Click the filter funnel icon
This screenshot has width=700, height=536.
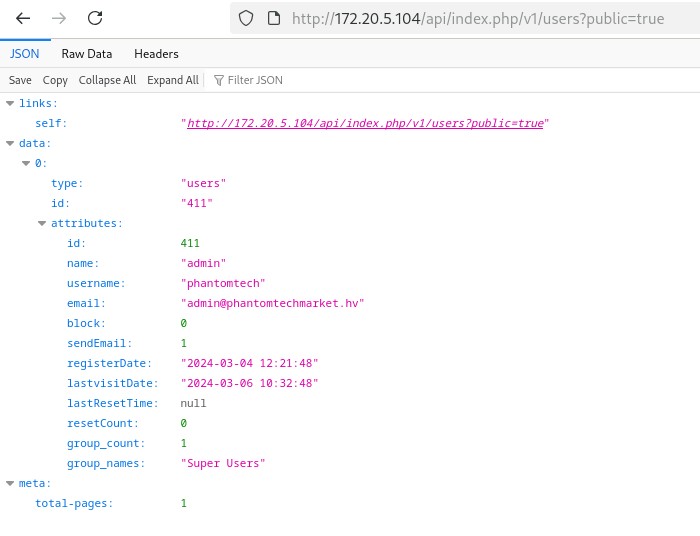tap(218, 80)
